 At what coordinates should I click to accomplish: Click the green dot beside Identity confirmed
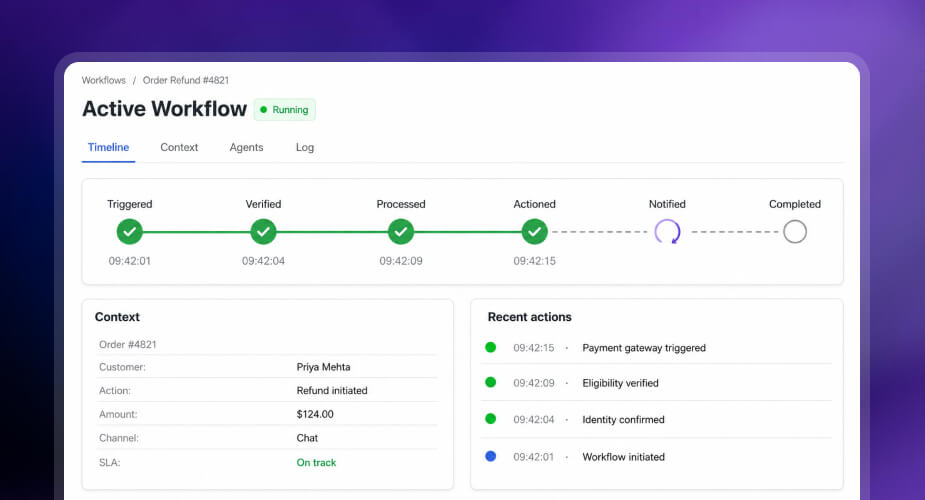tap(490, 419)
